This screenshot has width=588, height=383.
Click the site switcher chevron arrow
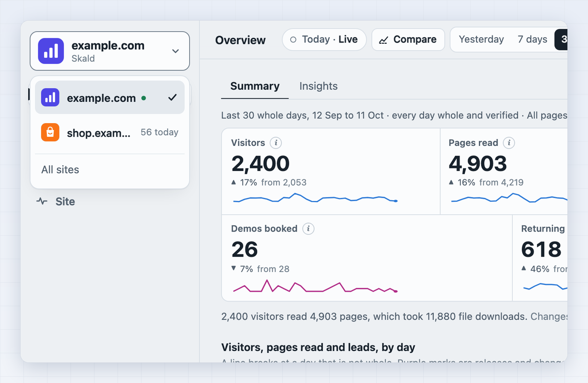tap(176, 51)
